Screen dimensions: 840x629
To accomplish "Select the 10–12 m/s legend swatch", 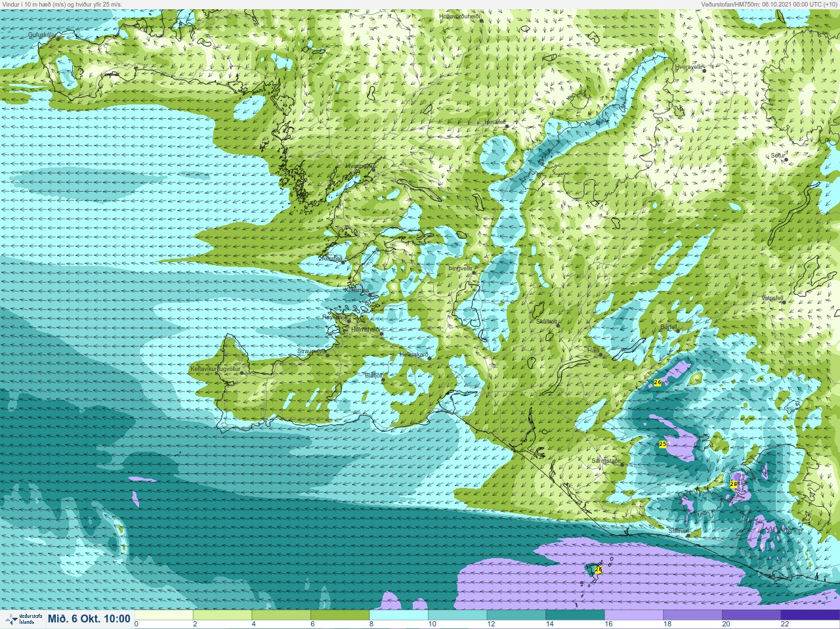I will [457, 615].
